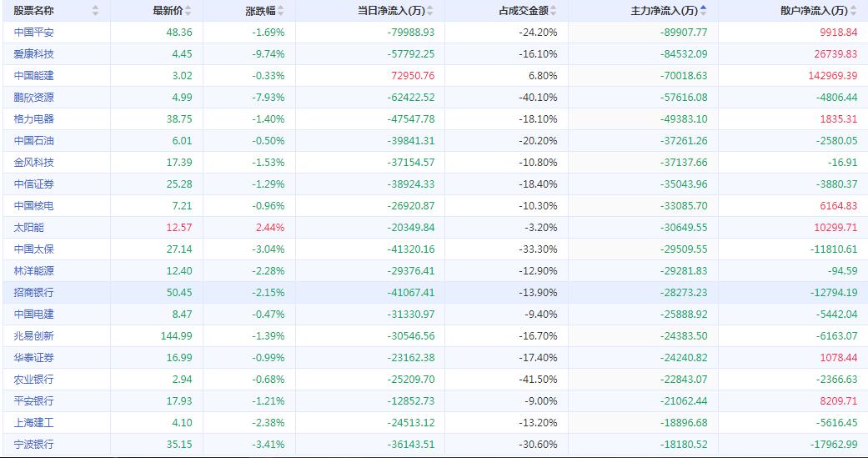Select retail inflow 26739.83 for 爱康科技
The width and height of the screenshot is (868, 458).
pos(835,53)
